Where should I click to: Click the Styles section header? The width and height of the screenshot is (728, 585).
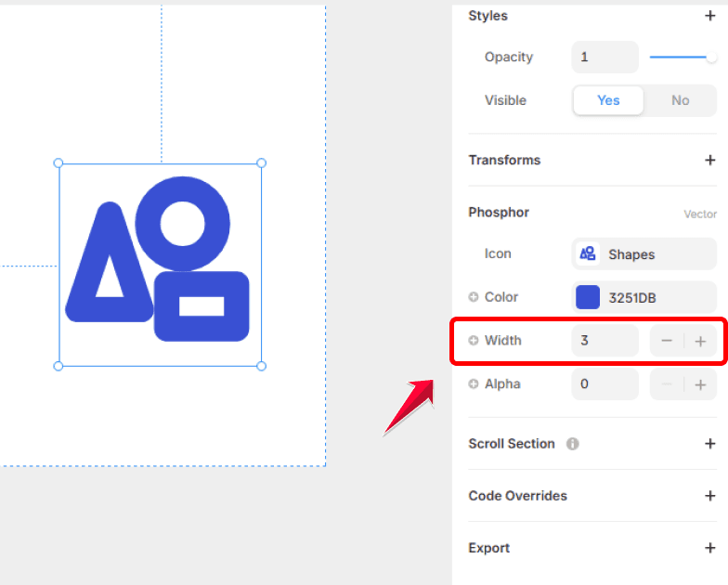tap(488, 16)
